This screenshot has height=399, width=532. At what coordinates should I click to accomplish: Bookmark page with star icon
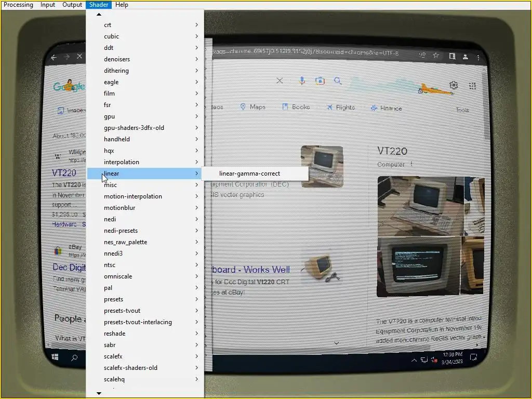(x=436, y=55)
